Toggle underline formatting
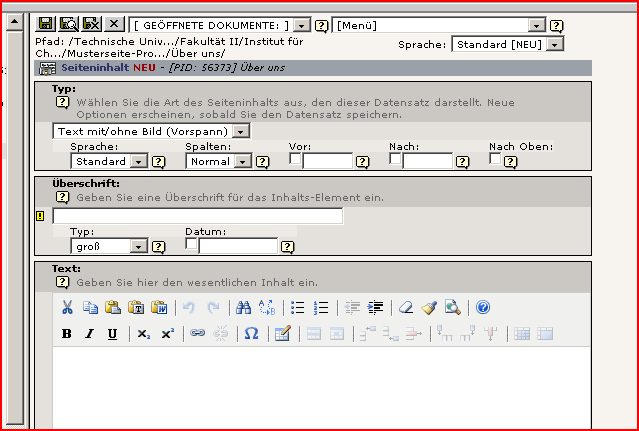Viewport: 639px width, 431px height. [x=112, y=334]
